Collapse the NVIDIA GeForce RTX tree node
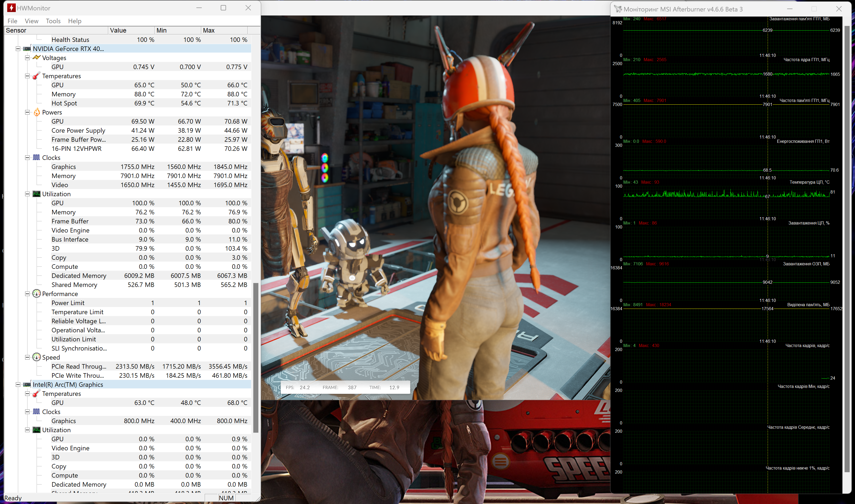 point(18,49)
